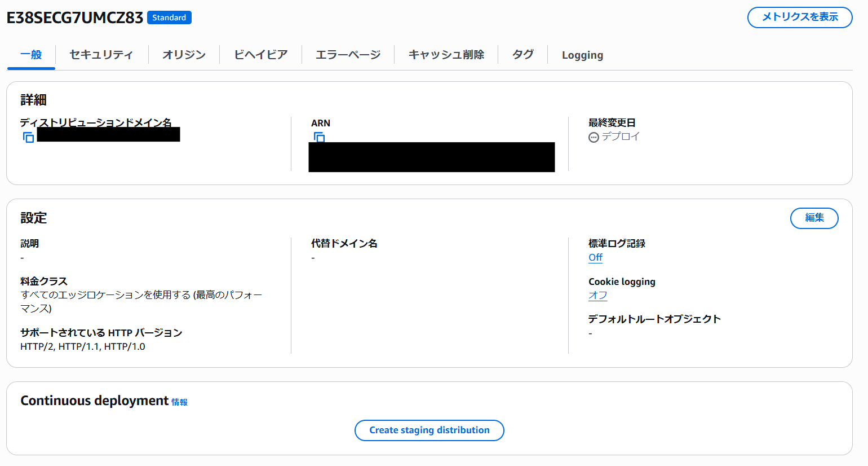Click the 編集 button in settings
This screenshot has width=868, height=466.
[x=814, y=218]
